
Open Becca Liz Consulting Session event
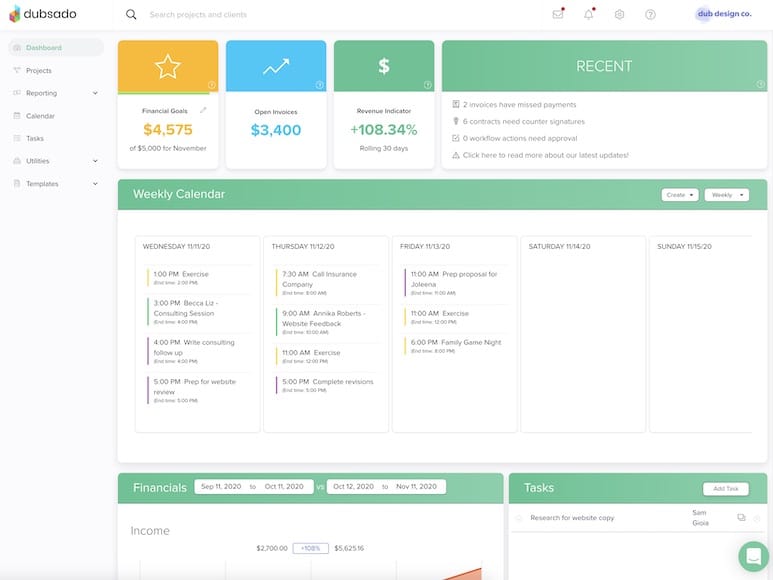pyautogui.click(x=197, y=312)
